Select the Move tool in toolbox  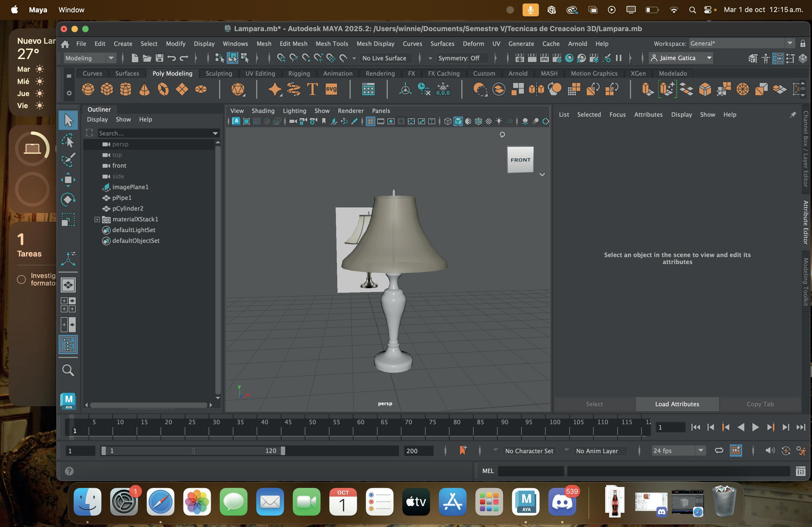(x=68, y=180)
